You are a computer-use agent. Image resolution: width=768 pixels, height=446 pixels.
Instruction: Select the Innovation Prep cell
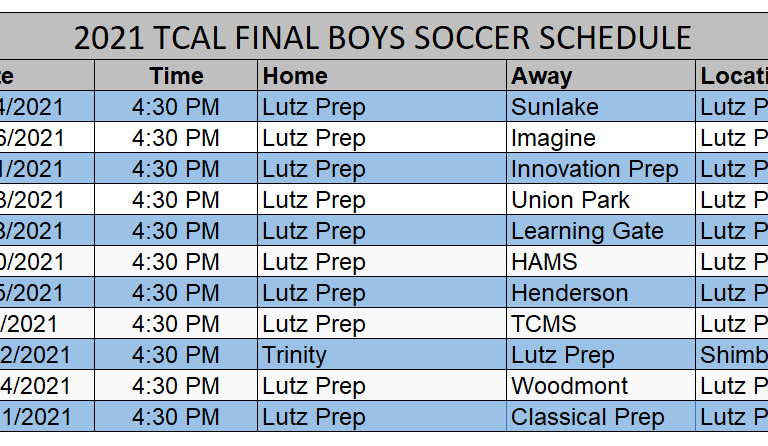point(601,168)
